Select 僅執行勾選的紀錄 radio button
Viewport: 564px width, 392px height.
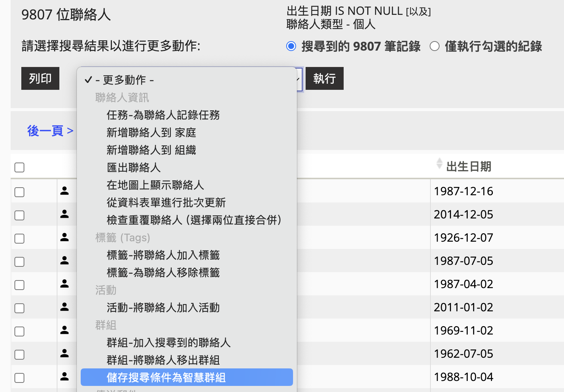click(x=435, y=46)
